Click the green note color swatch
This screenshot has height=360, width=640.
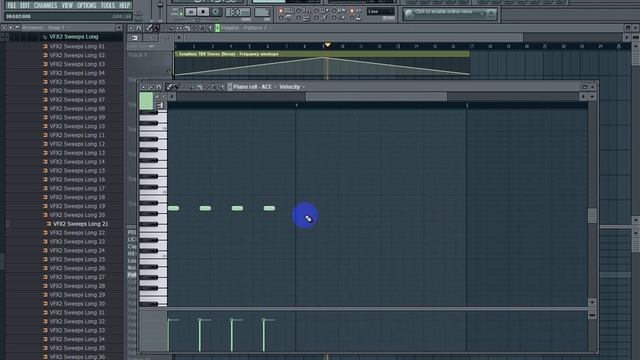coord(146,101)
